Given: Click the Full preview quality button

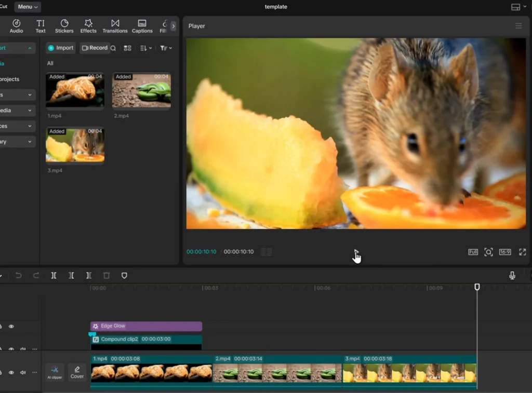Looking at the screenshot, I should (473, 252).
